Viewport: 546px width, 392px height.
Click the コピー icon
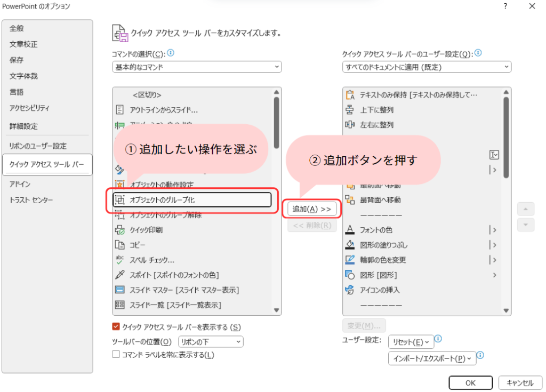pyautogui.click(x=119, y=245)
